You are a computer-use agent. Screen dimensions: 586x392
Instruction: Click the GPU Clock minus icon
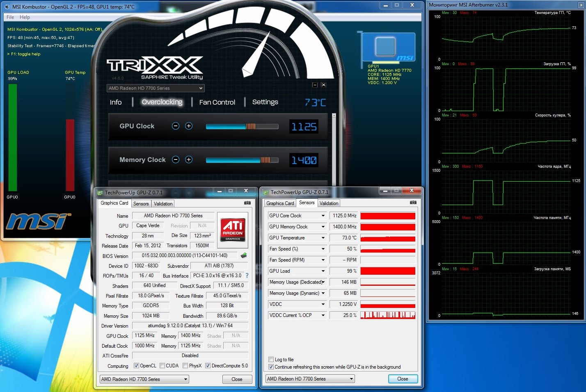tap(176, 126)
